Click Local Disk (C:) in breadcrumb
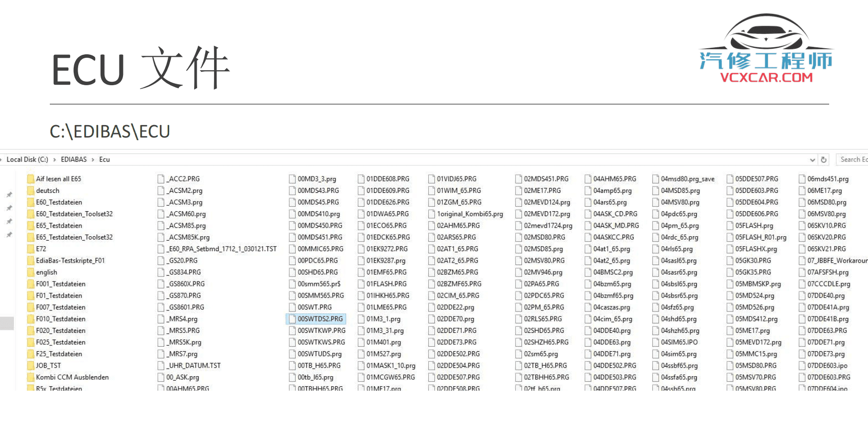This screenshot has width=868, height=436. point(27,159)
